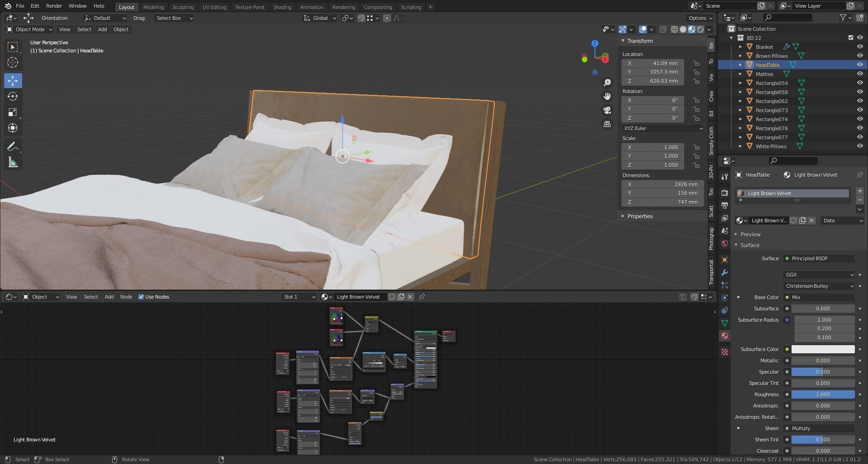
Task: Open the Christensen-Burley subsurface dropdown
Action: [x=819, y=286]
